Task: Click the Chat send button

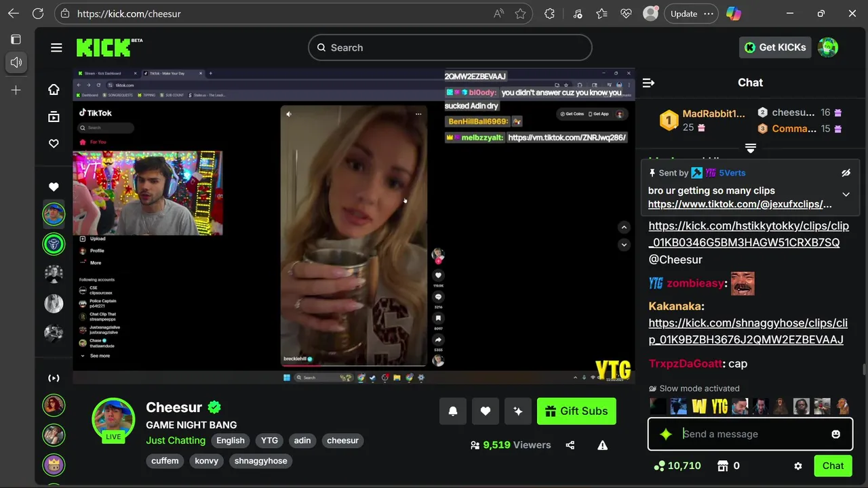Action: tap(833, 466)
